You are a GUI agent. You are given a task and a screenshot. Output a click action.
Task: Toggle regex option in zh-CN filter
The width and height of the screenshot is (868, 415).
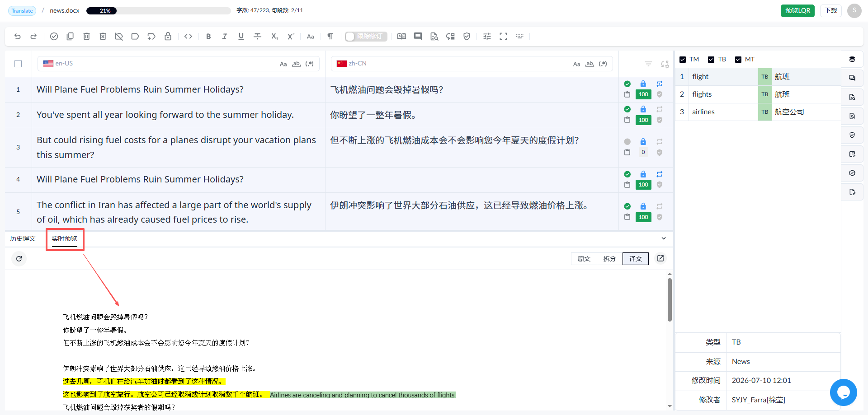click(x=603, y=64)
